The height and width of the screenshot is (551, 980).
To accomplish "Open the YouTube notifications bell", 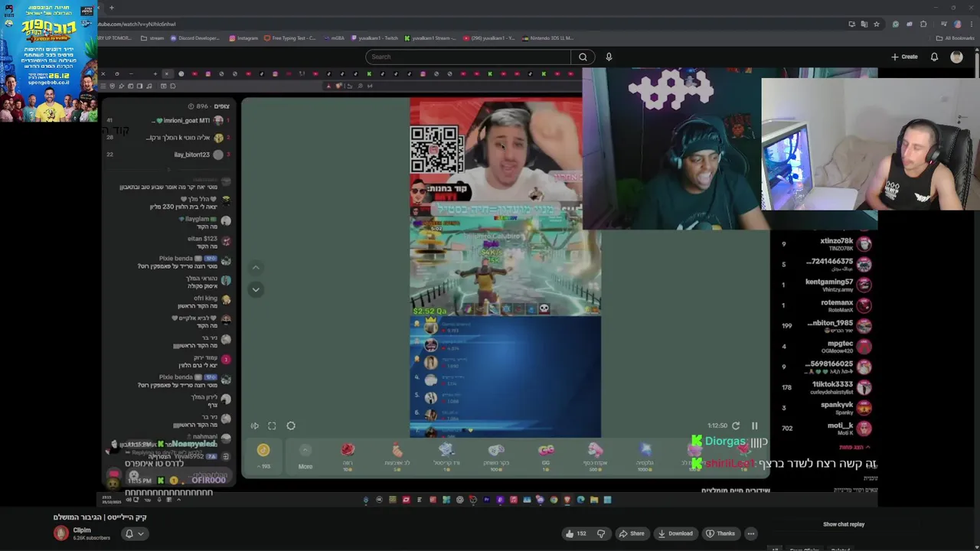I will 934,57.
